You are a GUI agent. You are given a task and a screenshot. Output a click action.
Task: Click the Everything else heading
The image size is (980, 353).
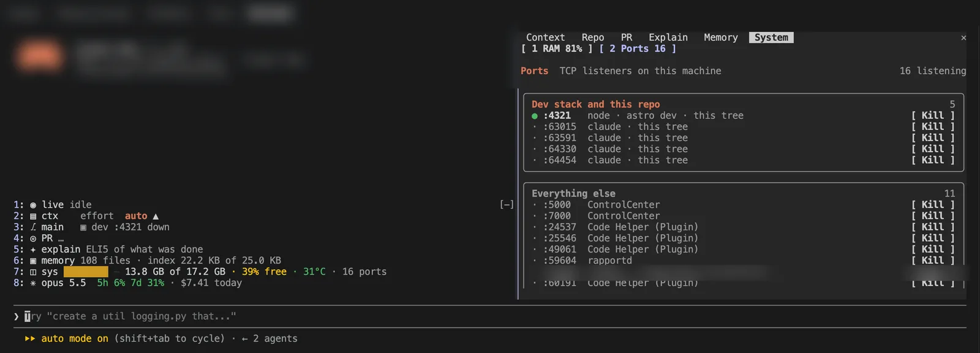coord(573,193)
